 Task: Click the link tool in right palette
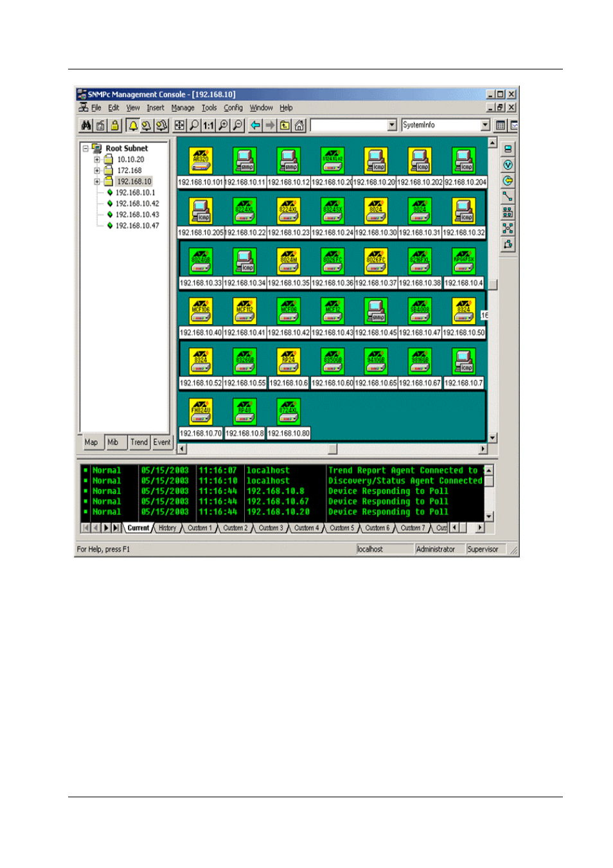508,197
